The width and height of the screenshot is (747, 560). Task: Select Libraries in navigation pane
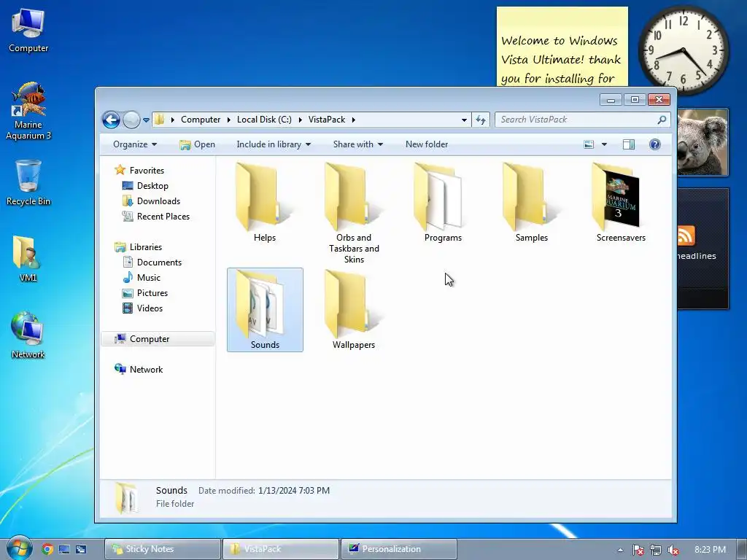tap(139, 246)
